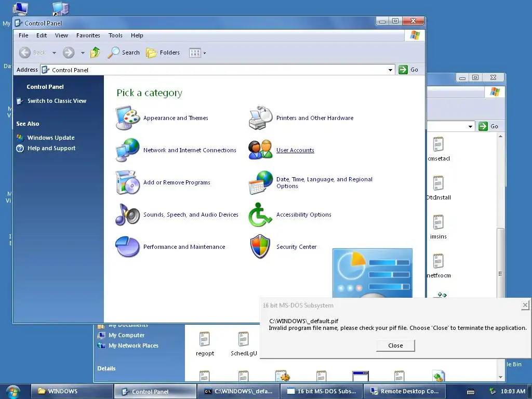Click scrollbar up arrow in WINDOWS window

500,137
